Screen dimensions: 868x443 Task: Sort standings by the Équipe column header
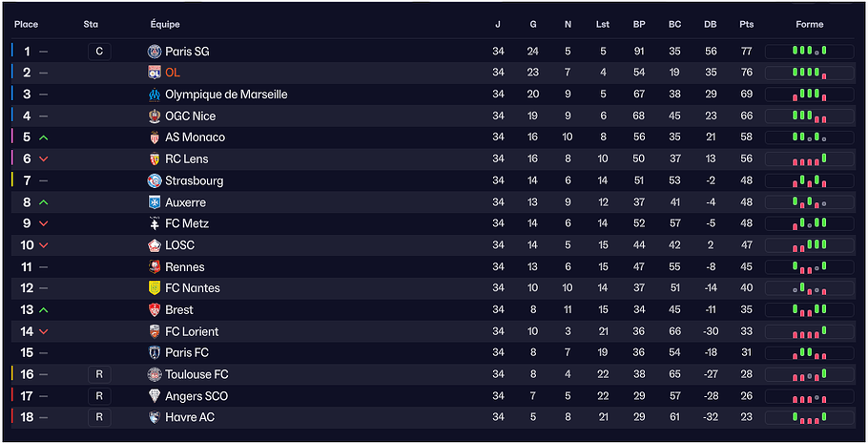coord(165,25)
